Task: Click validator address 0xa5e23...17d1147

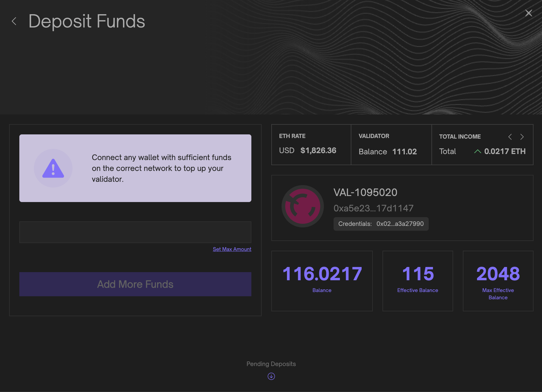Action: [x=373, y=208]
